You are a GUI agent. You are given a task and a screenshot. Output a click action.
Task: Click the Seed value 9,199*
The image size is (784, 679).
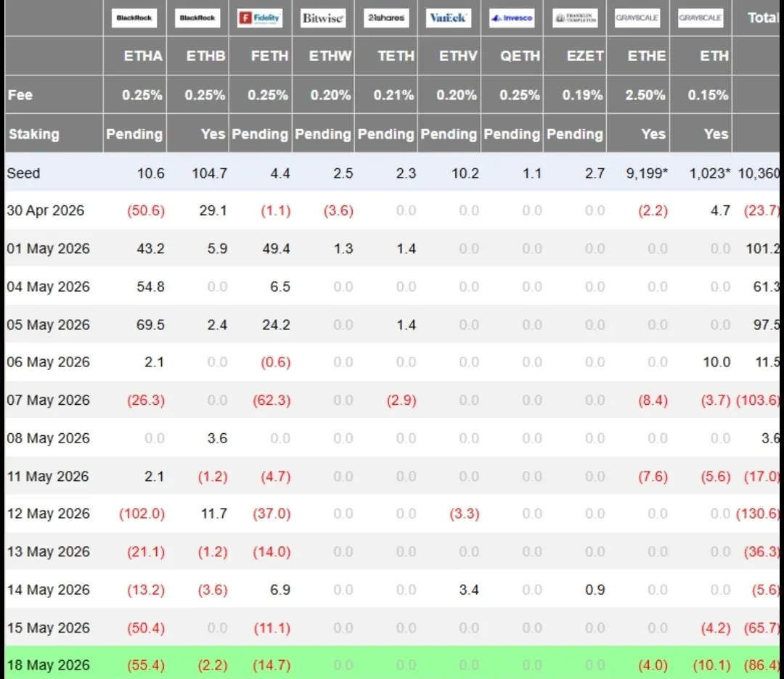pos(647,173)
